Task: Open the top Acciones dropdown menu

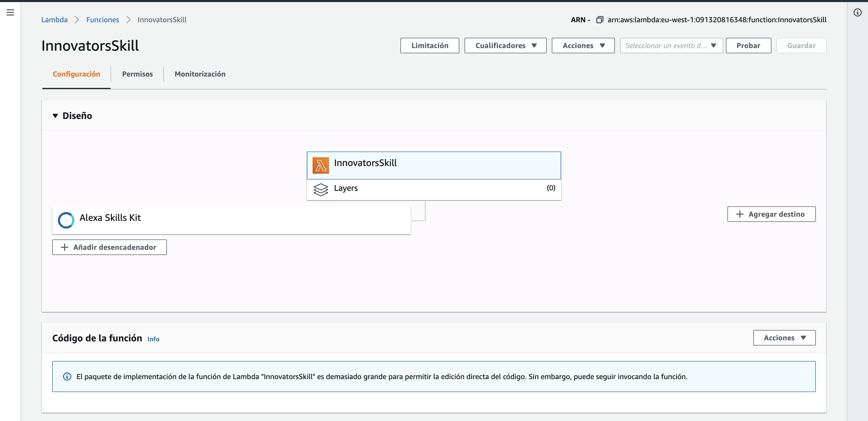Action: 583,46
